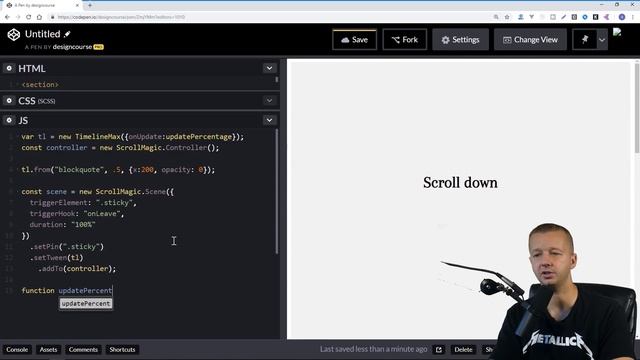The width and height of the screenshot is (640, 360).
Task: Accept the updatePercent autocomplete suggestion
Action: [x=86, y=304]
